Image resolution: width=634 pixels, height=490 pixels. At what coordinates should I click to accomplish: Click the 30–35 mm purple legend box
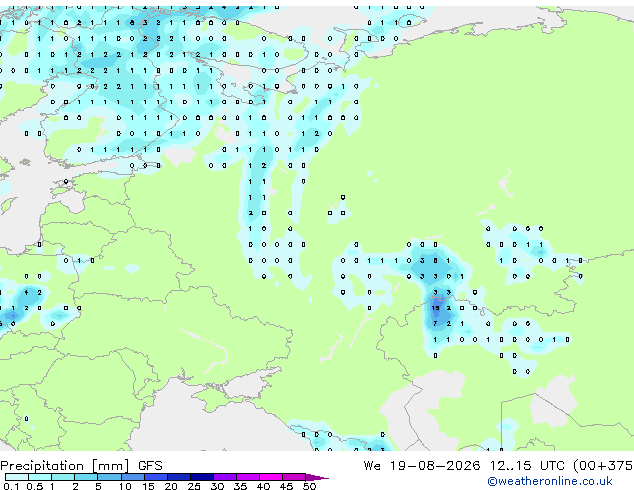pyautogui.click(x=224, y=477)
